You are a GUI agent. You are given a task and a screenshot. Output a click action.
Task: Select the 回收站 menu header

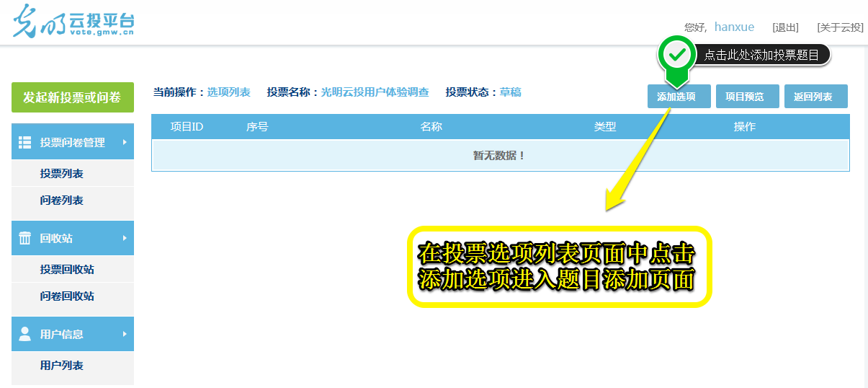click(x=73, y=238)
